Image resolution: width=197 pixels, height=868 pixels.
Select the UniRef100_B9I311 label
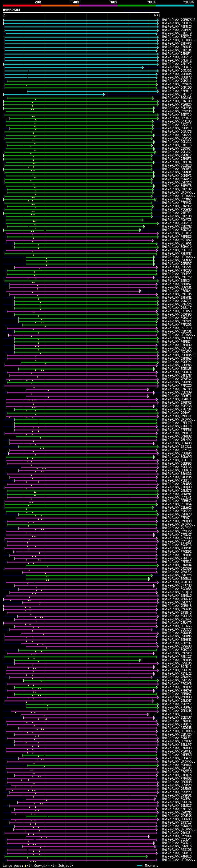click(177, 446)
